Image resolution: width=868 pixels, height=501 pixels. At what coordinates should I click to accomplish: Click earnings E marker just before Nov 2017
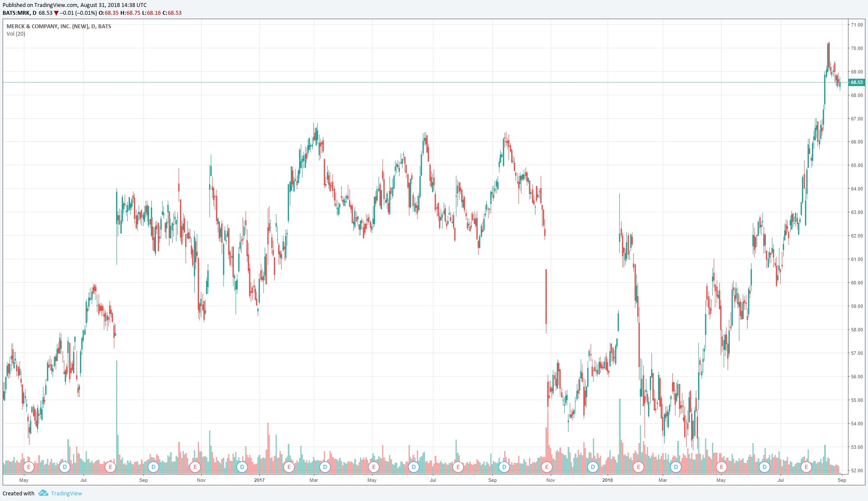coord(547,467)
